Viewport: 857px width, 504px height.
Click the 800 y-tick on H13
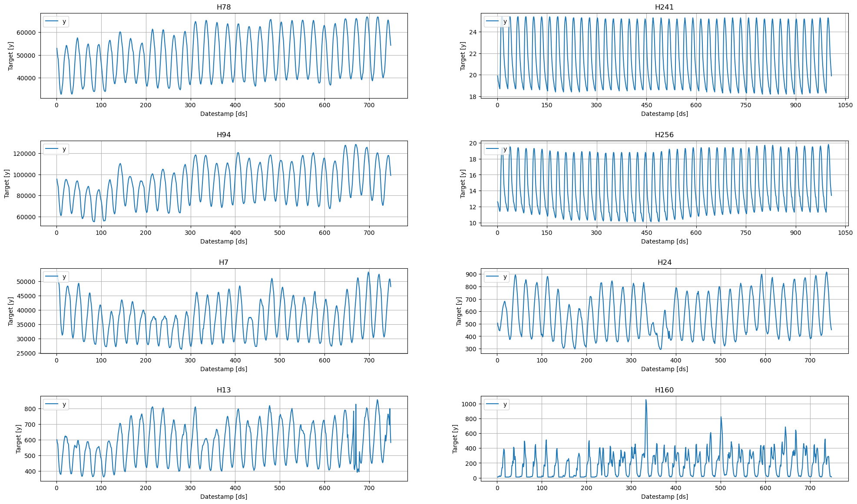point(30,409)
